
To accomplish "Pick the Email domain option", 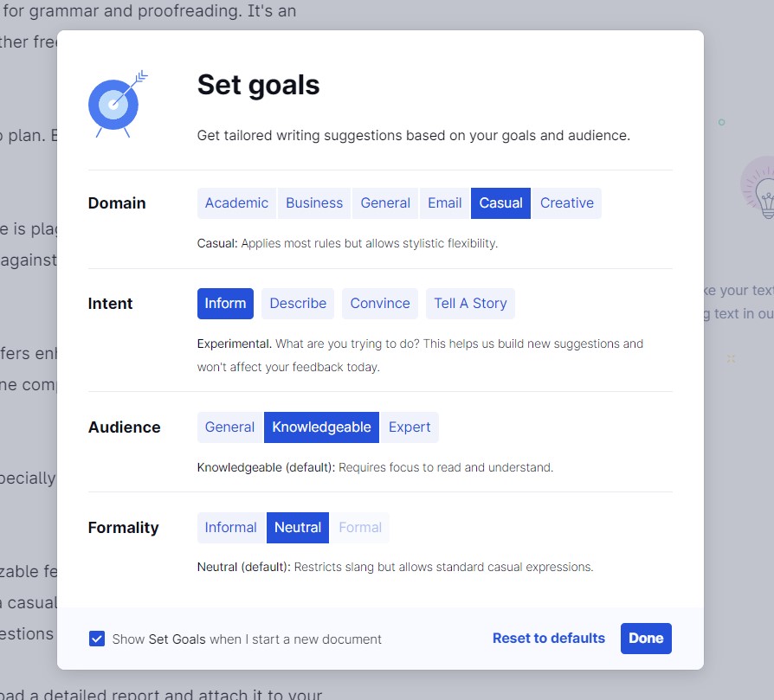I will pos(445,203).
